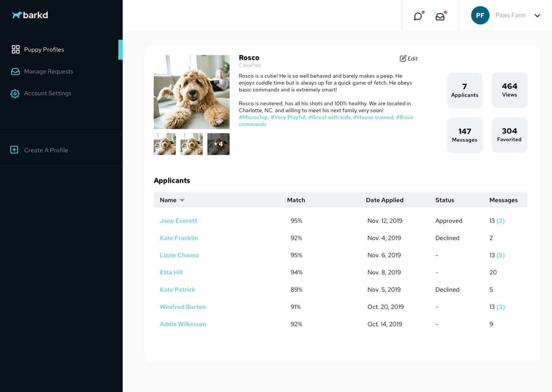552x392 pixels.
Task: Click the Oct. 14, 2019 date cell
Action: tap(385, 324)
